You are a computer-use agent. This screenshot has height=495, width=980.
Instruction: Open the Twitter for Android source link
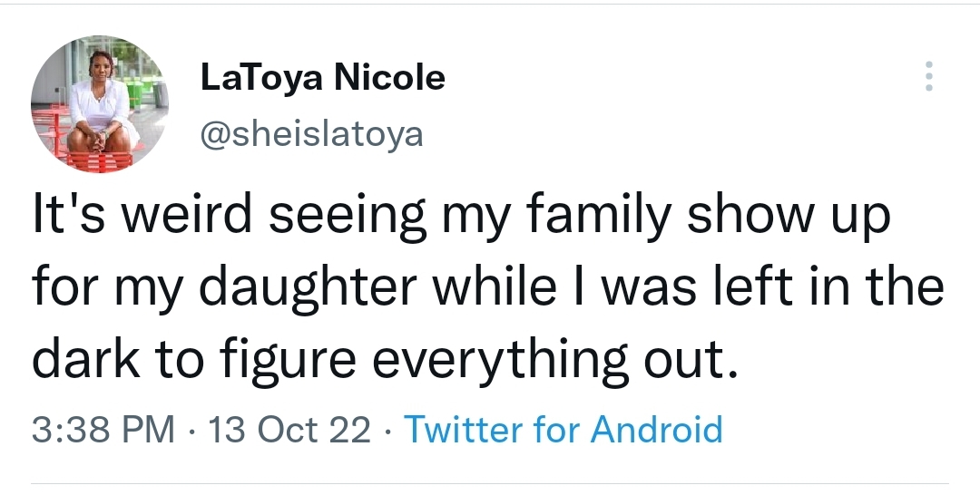[x=563, y=429]
